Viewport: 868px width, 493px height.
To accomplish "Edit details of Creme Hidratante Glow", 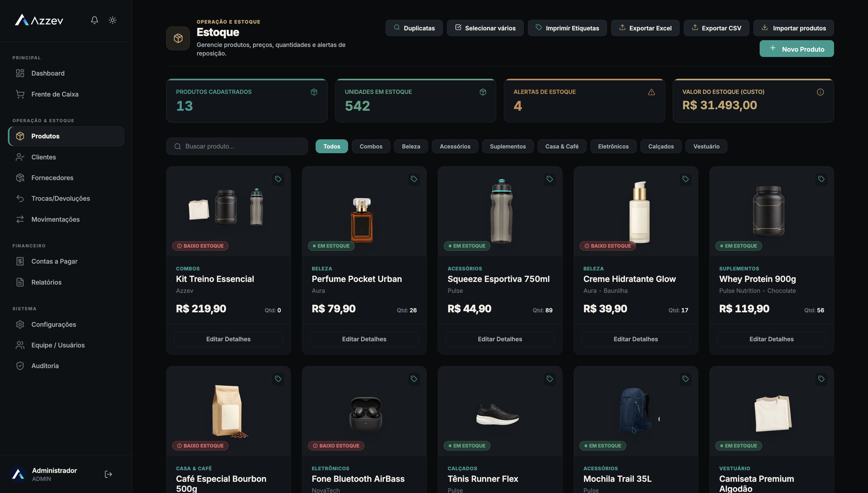I will point(636,339).
